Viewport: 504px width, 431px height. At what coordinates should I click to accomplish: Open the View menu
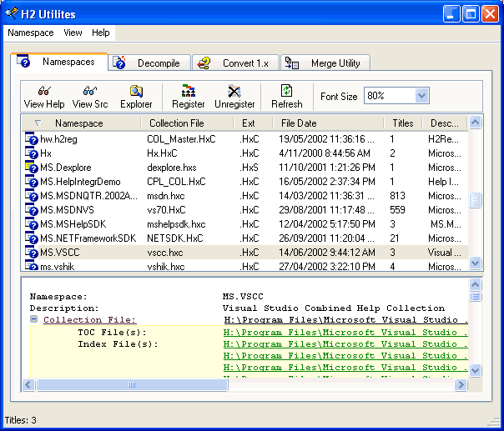[73, 33]
